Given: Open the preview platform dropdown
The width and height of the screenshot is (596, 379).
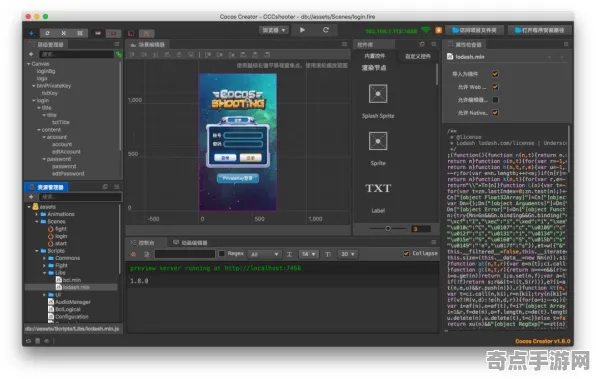Looking at the screenshot, I should pos(274,30).
